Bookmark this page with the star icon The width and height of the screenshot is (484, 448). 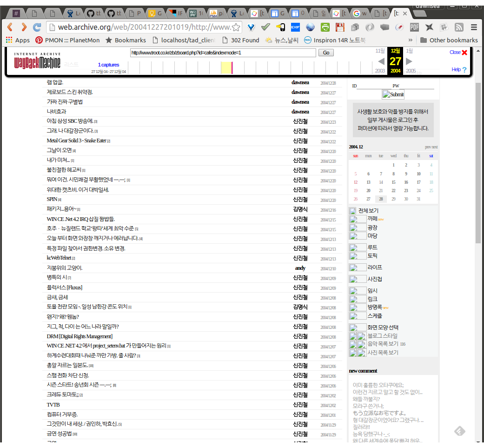[236, 27]
